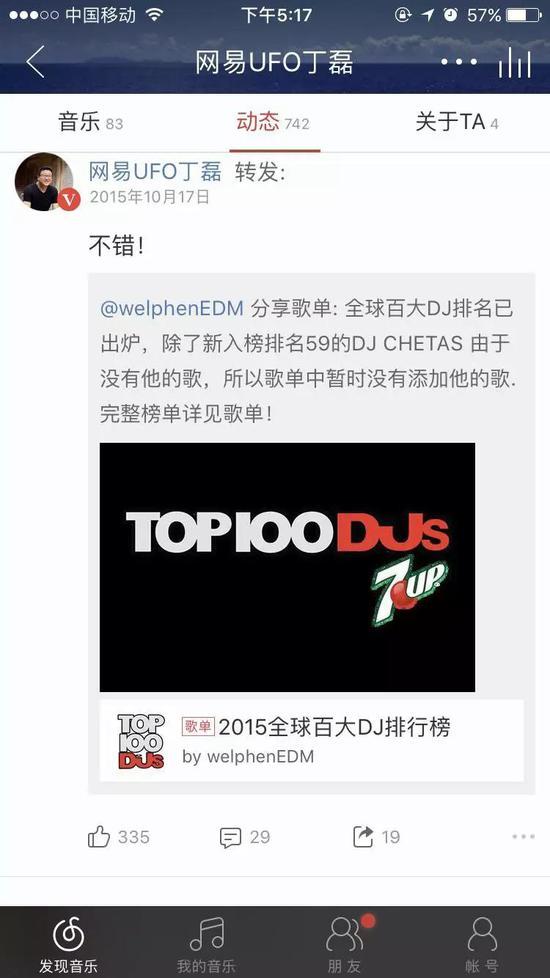The width and height of the screenshot is (550, 978).
Task: Open 我的音乐 from bottom bar
Action: [206, 942]
